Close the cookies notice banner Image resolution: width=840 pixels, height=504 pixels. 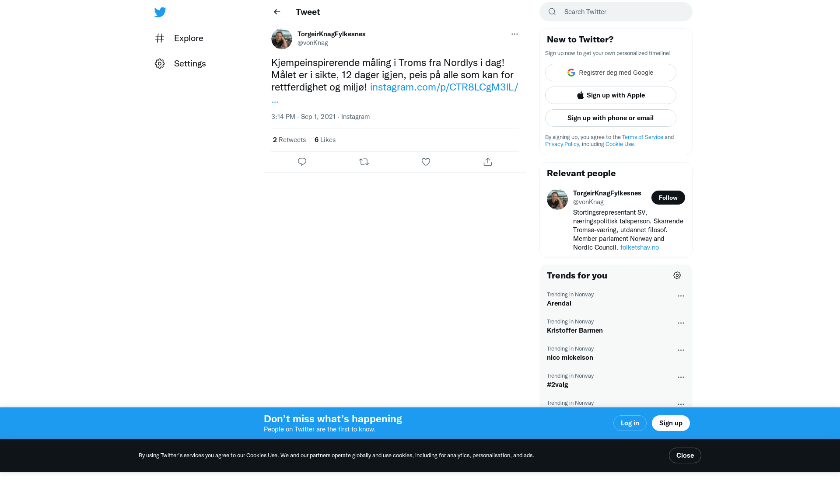[x=685, y=455]
